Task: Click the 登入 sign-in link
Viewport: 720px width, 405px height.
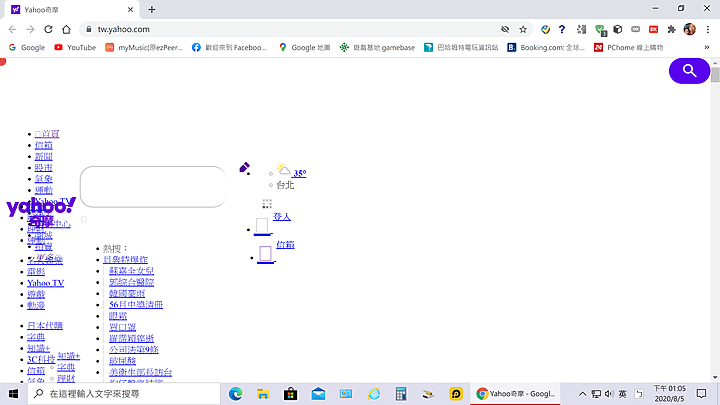Action: tap(282, 216)
